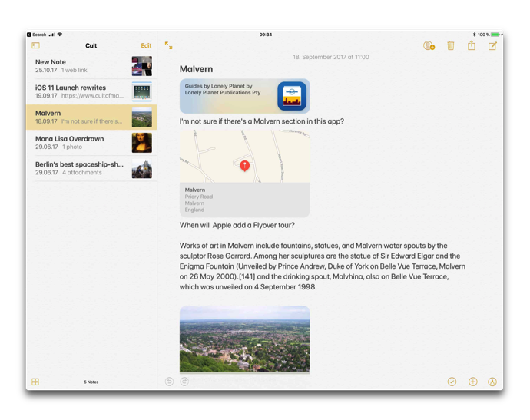Tap the Bluetooth status icon

click(474, 35)
